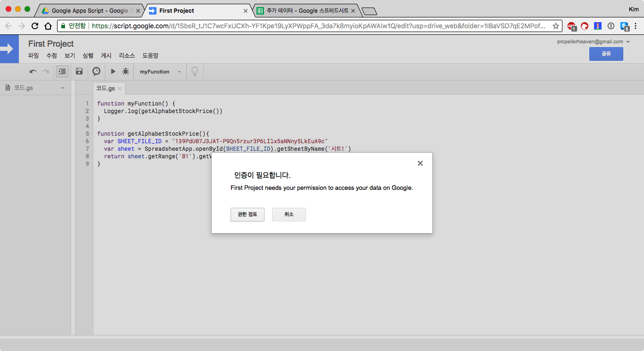644x351 pixels.
Task: Toggle the indent formatting icon
Action: point(62,72)
